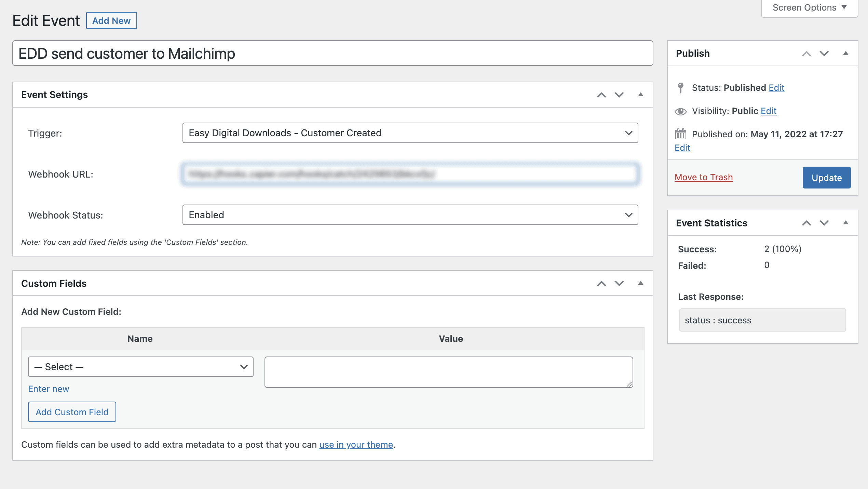Click the Update button
Image resolution: width=868 pixels, height=489 pixels.
click(x=827, y=178)
